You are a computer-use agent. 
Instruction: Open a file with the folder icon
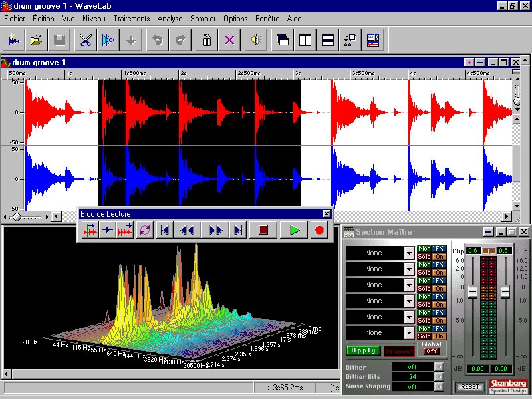coord(37,40)
